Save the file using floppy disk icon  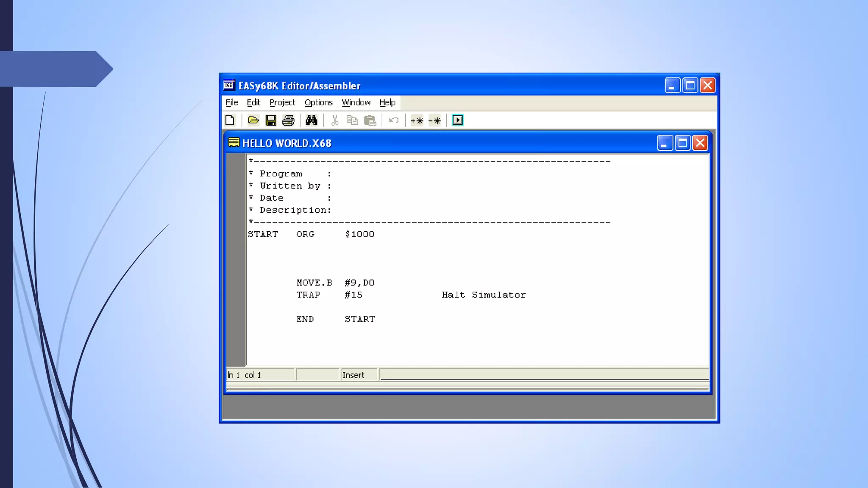click(270, 120)
